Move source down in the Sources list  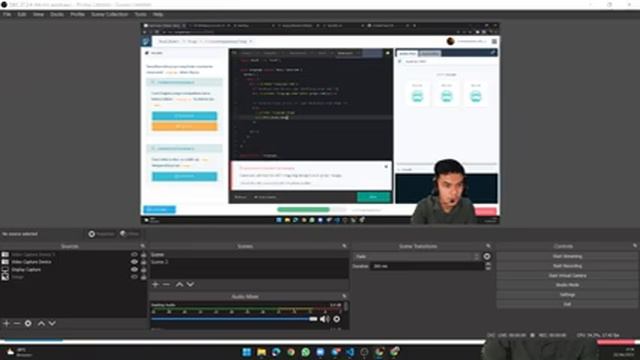[x=52, y=323]
